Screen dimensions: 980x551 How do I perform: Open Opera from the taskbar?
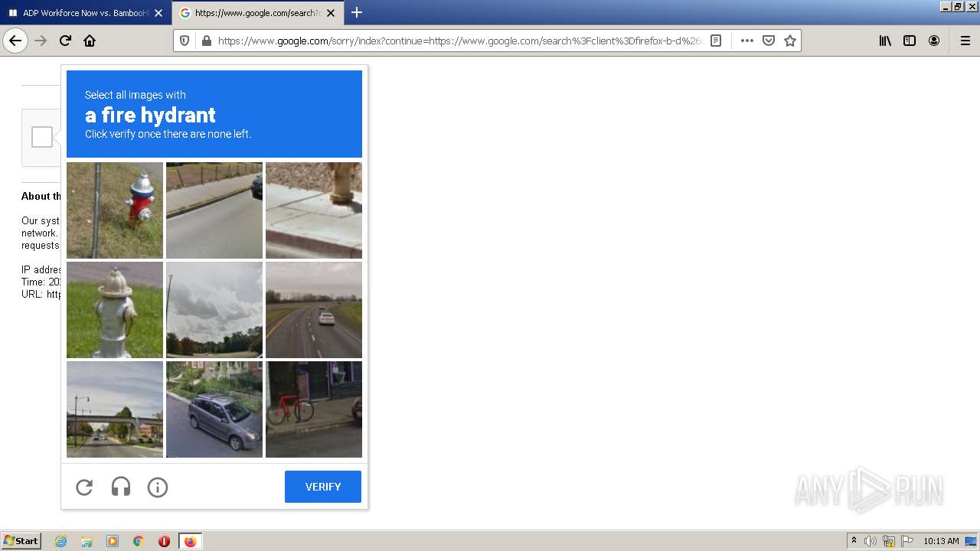[164, 541]
